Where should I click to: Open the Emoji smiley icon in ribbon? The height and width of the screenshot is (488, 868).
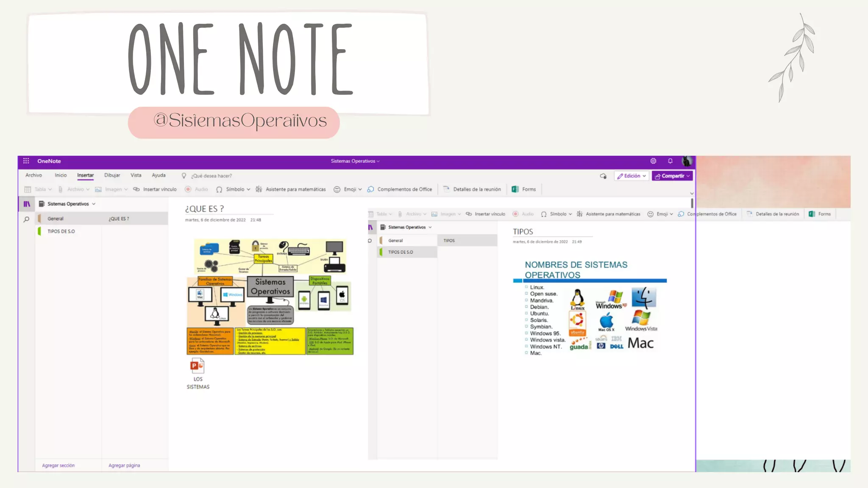click(x=337, y=189)
